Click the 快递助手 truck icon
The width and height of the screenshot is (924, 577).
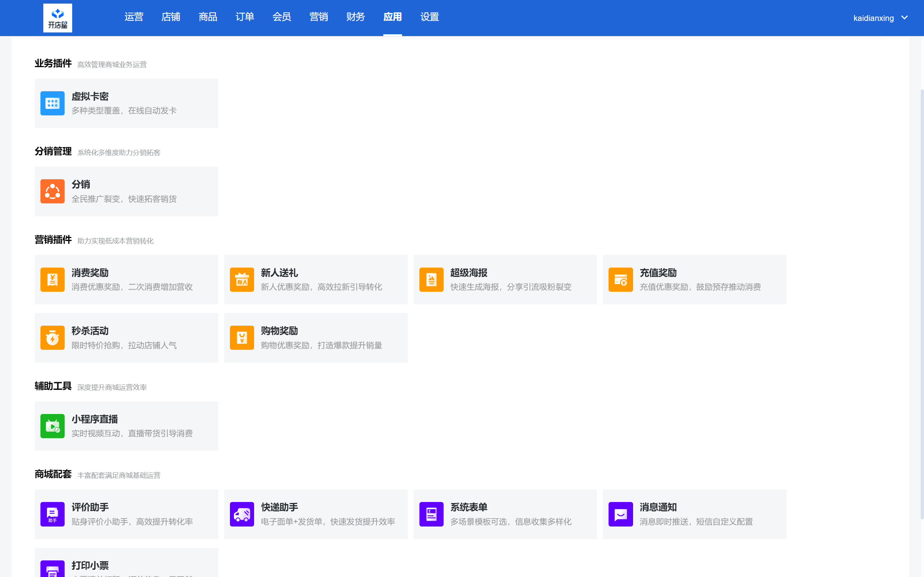(x=242, y=514)
